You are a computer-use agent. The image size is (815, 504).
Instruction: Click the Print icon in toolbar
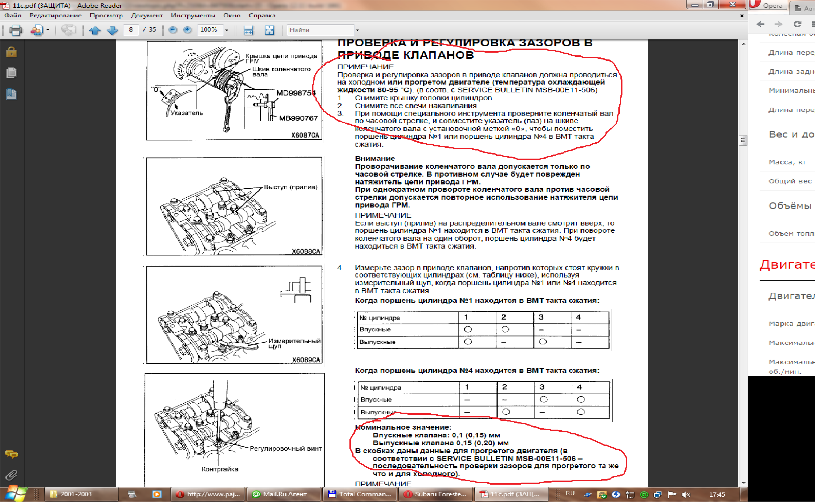point(15,30)
